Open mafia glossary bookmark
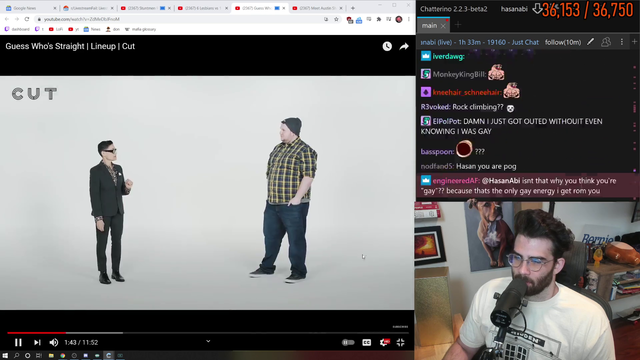This screenshot has width=640, height=360. [140, 29]
